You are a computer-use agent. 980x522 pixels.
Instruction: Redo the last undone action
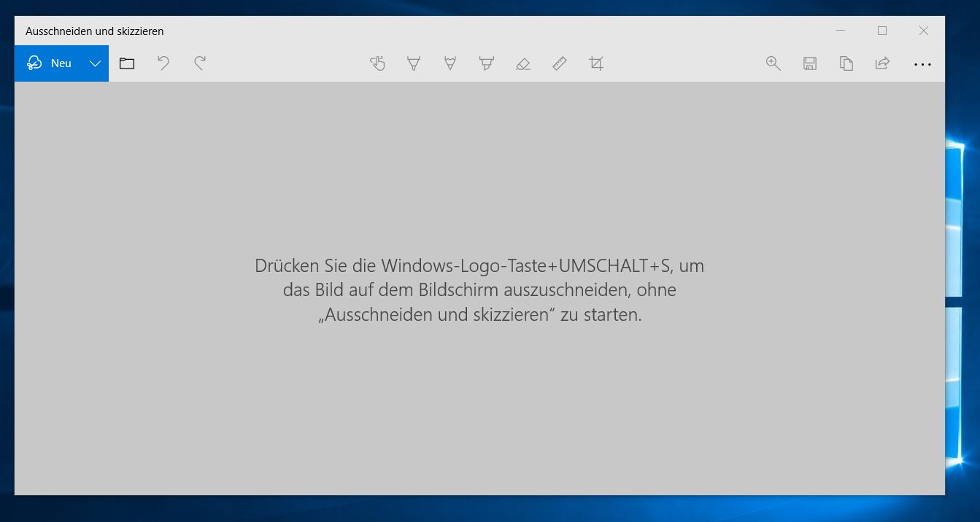[x=200, y=63]
